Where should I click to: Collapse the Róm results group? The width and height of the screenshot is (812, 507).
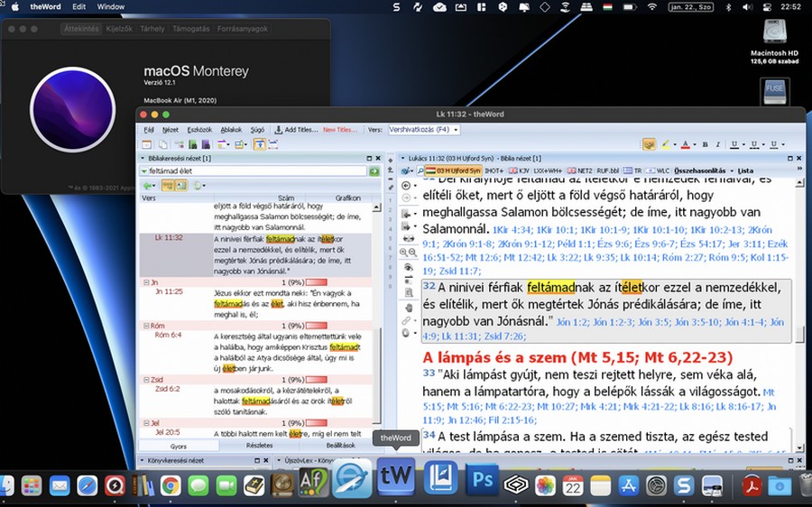[146, 326]
